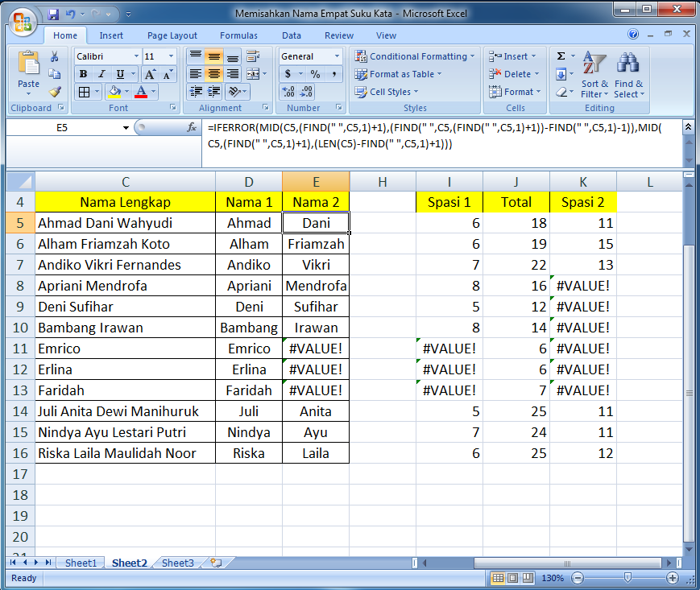Image resolution: width=700 pixels, height=590 pixels.
Task: Insert new worksheet tab icon
Action: (216, 563)
